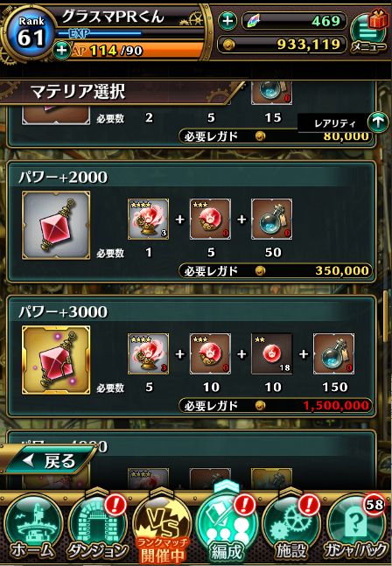Viewport: 392px width, 566px height.
Task: Select the 編成 formation tab icon
Action: pos(227,527)
